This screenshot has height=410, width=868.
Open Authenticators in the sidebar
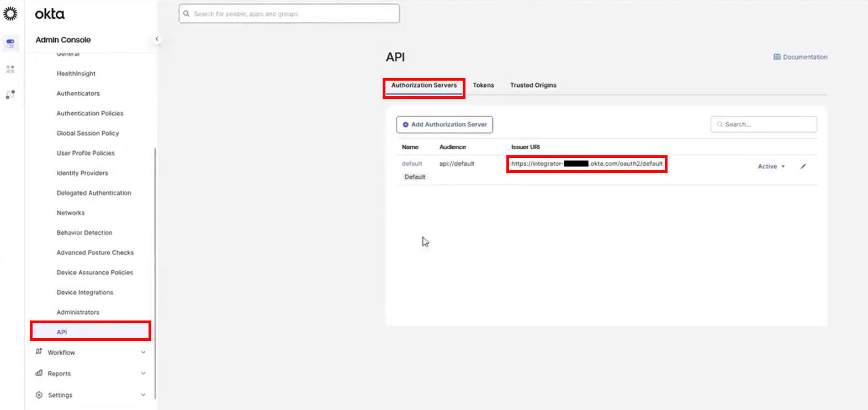[78, 93]
